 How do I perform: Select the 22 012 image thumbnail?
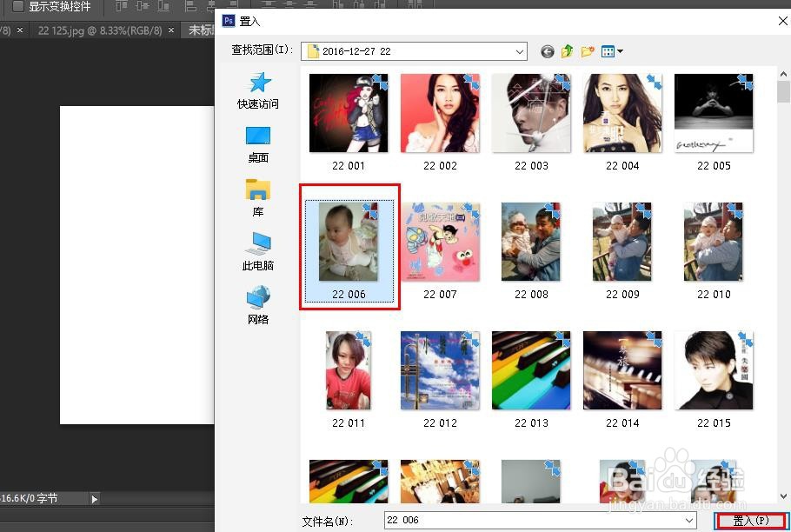click(x=440, y=370)
